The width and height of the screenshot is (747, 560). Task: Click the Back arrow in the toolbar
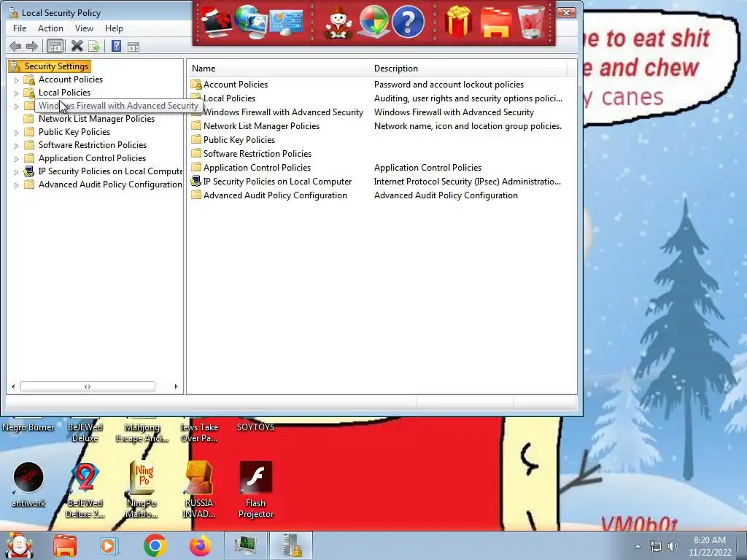point(15,46)
